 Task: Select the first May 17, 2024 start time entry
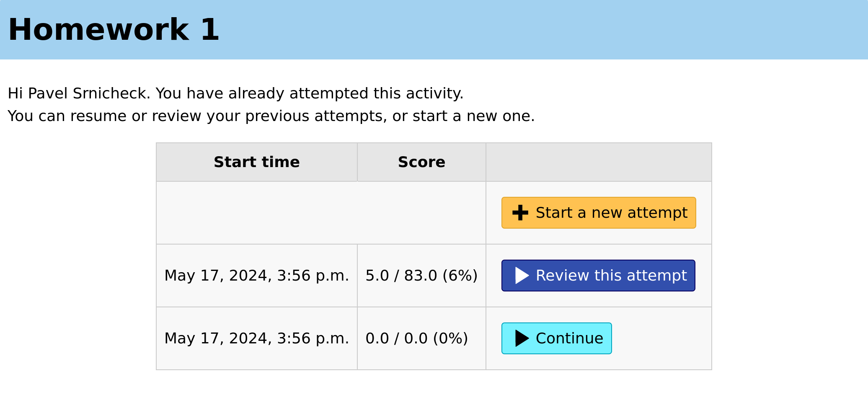tap(257, 276)
